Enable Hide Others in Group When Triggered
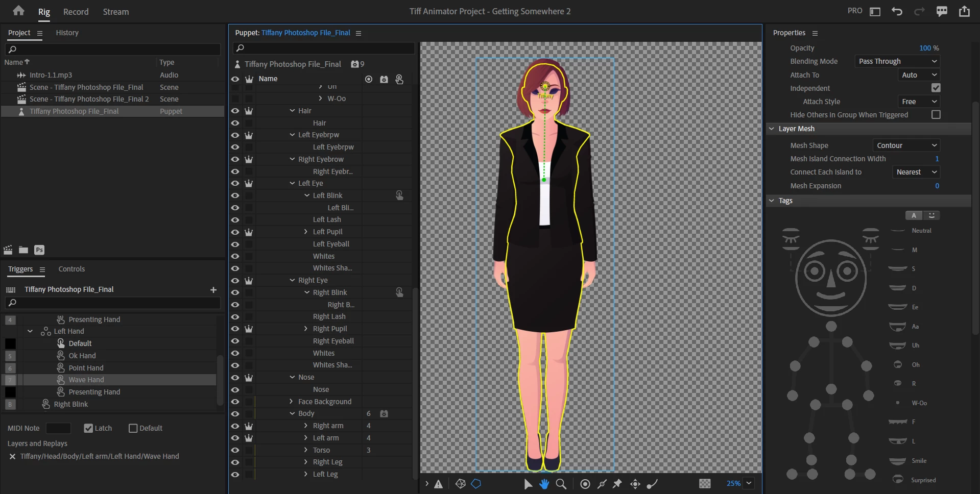The height and width of the screenshot is (494, 980). [936, 115]
